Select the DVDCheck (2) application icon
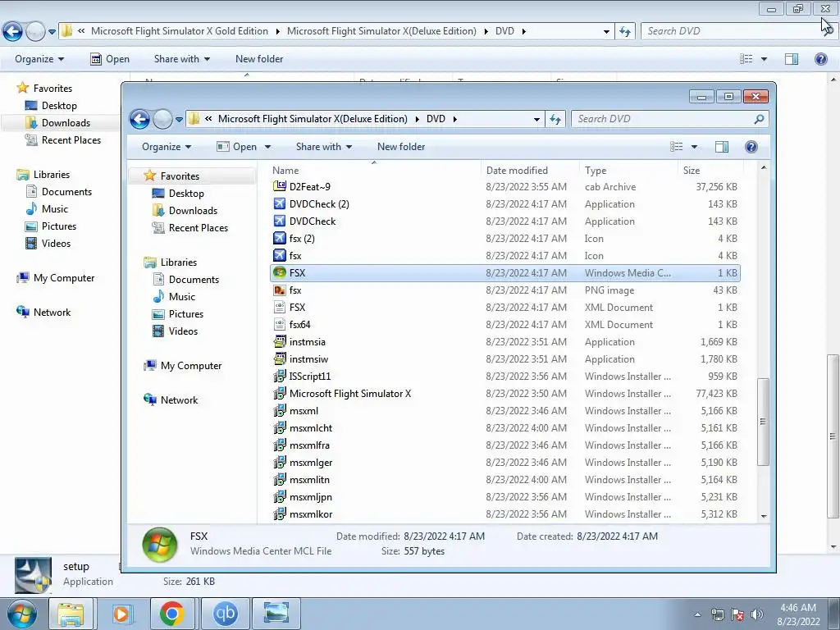840x630 pixels. click(x=279, y=203)
